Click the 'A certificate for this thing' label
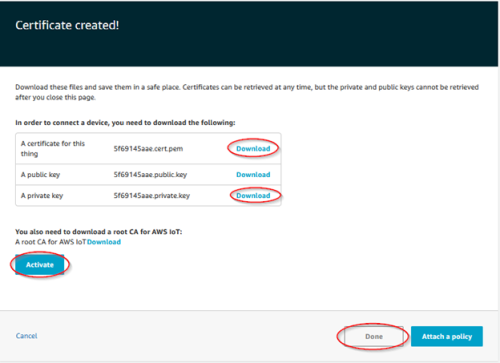The width and height of the screenshot is (500, 363). pyautogui.click(x=53, y=149)
